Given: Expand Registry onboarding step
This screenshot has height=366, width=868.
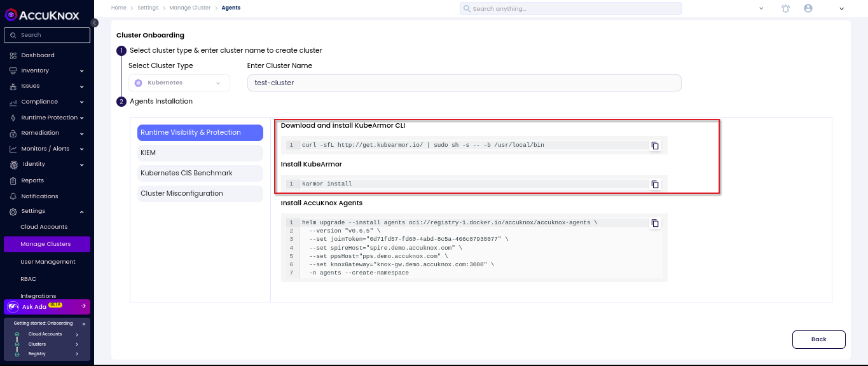Looking at the screenshot, I should click(77, 354).
